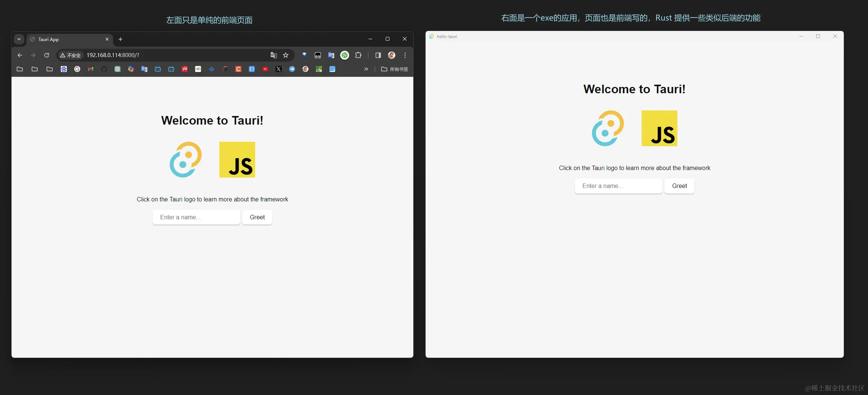The width and height of the screenshot is (868, 395).
Task: Focus the name input in the browser page
Action: coord(196,217)
